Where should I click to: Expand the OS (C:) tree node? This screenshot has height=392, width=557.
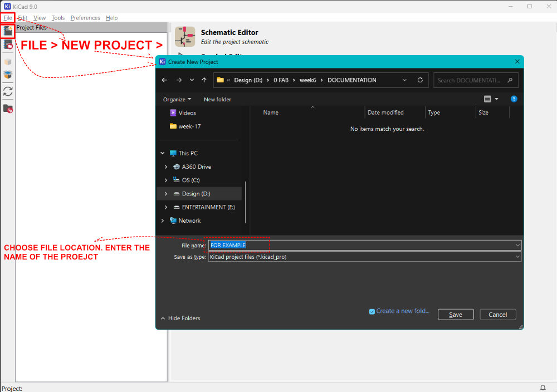pos(166,180)
